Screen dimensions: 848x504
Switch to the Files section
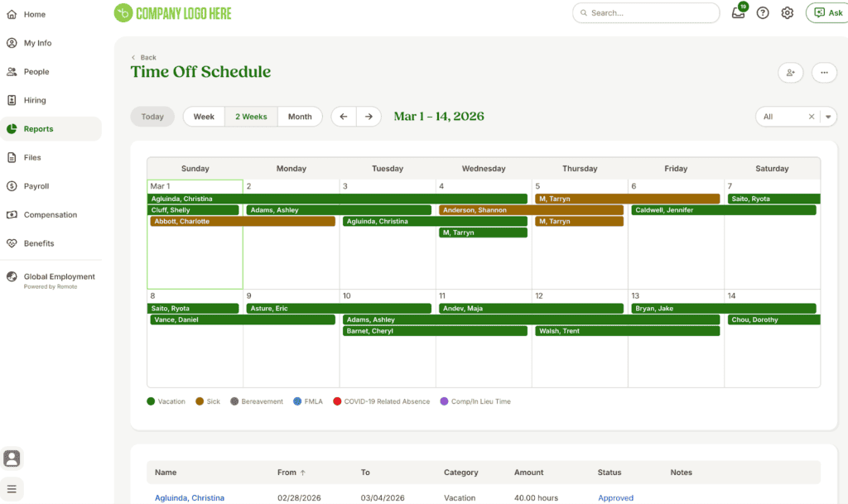[31, 157]
